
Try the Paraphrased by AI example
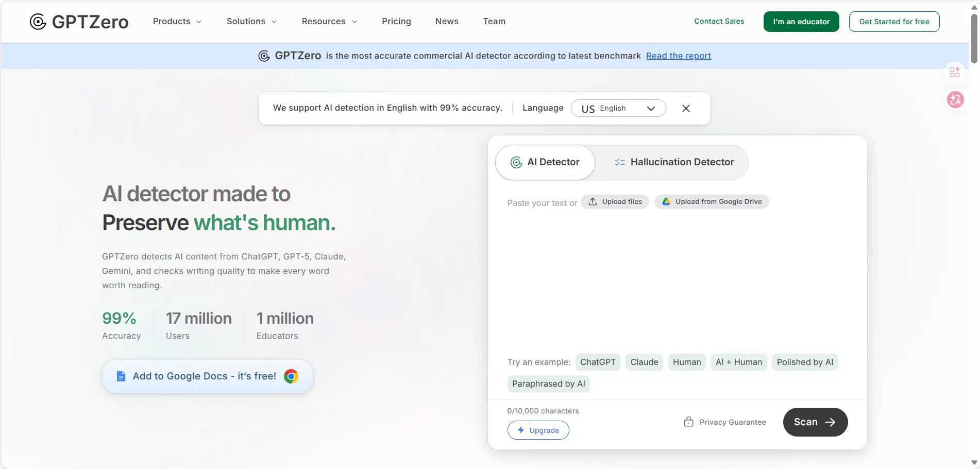click(548, 384)
